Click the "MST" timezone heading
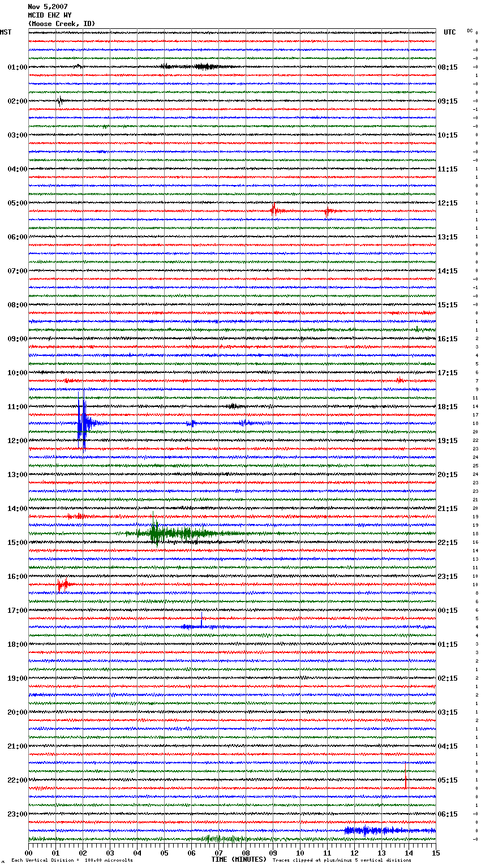 [6, 32]
